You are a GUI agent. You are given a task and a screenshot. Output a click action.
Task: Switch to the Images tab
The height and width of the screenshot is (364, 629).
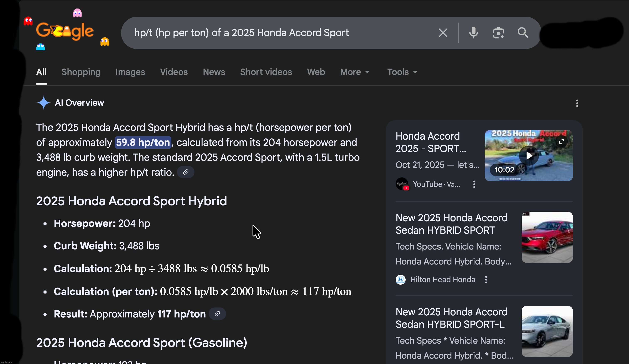130,72
